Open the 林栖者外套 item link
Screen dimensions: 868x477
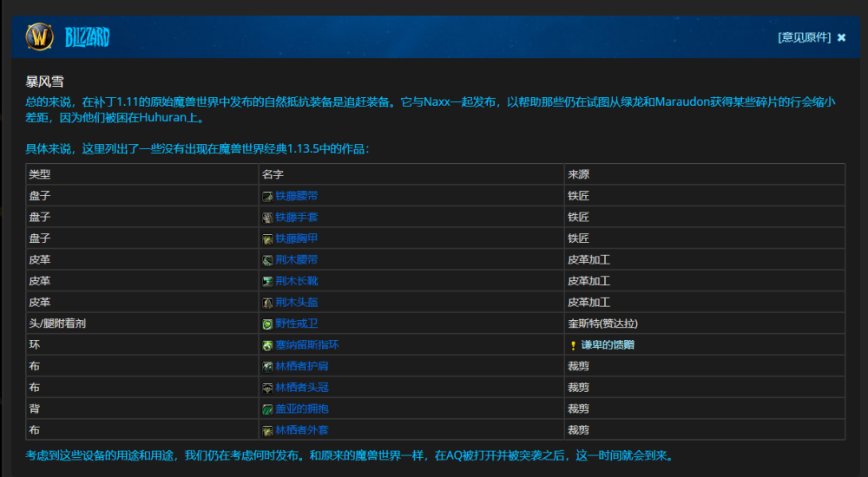pos(302,430)
